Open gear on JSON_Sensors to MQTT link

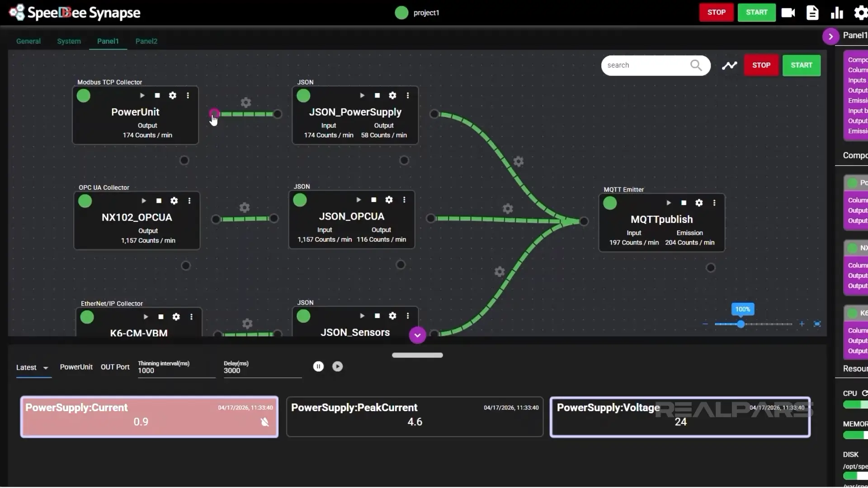tap(500, 272)
